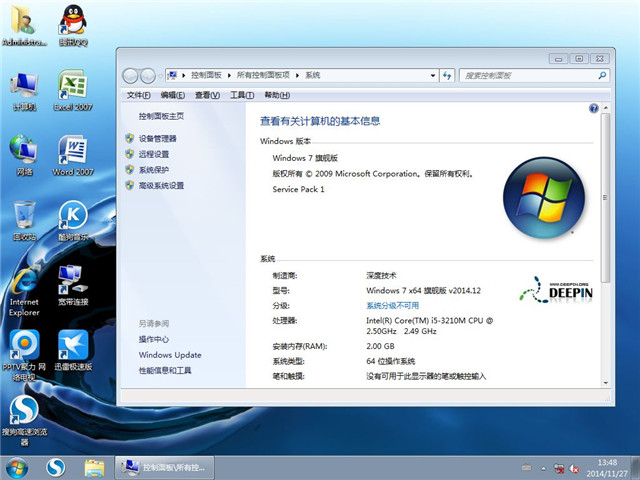Open 性能信息和工具 link
The height and width of the screenshot is (480, 640).
(165, 371)
